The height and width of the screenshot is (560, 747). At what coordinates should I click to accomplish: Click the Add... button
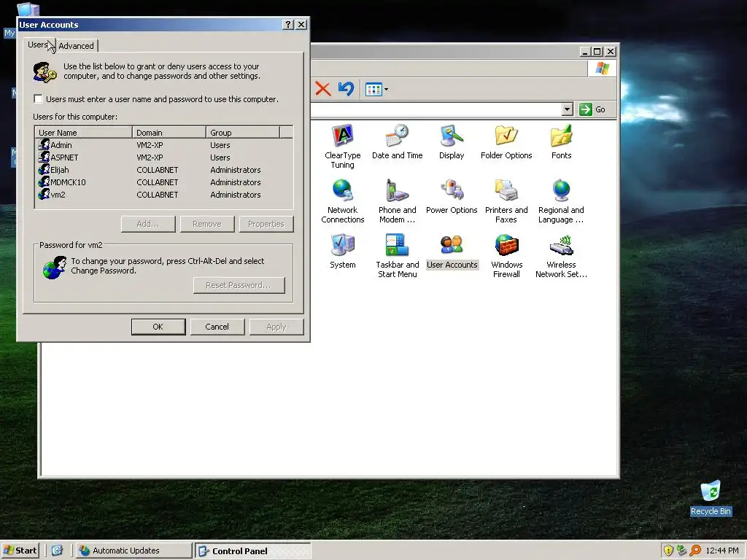(148, 224)
